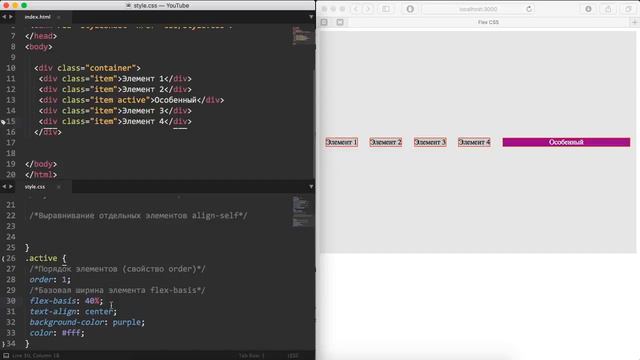Show the Safari sidebar
Image resolution: width=640 pixels, height=360 pixels.
386,9
